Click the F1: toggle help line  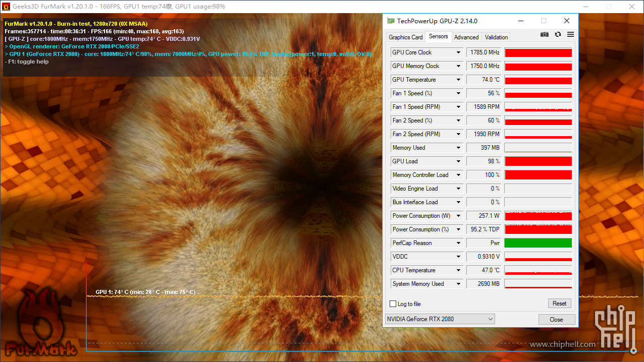click(x=26, y=62)
